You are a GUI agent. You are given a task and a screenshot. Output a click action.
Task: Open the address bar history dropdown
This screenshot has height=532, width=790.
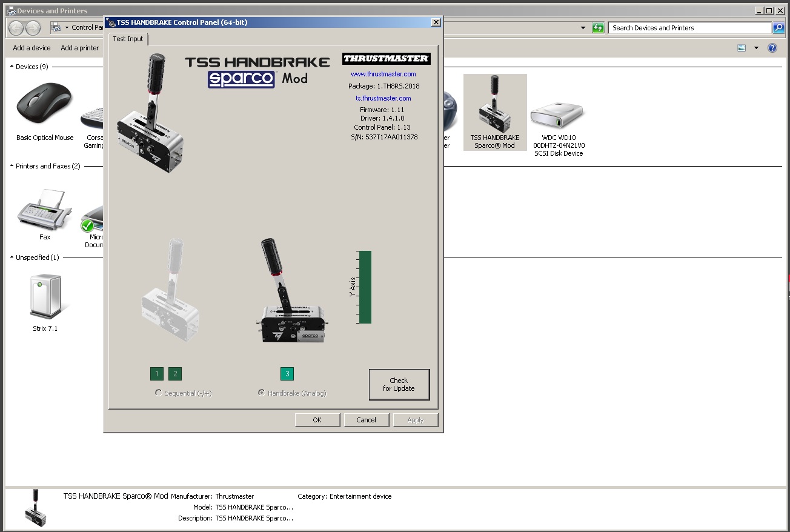click(583, 28)
